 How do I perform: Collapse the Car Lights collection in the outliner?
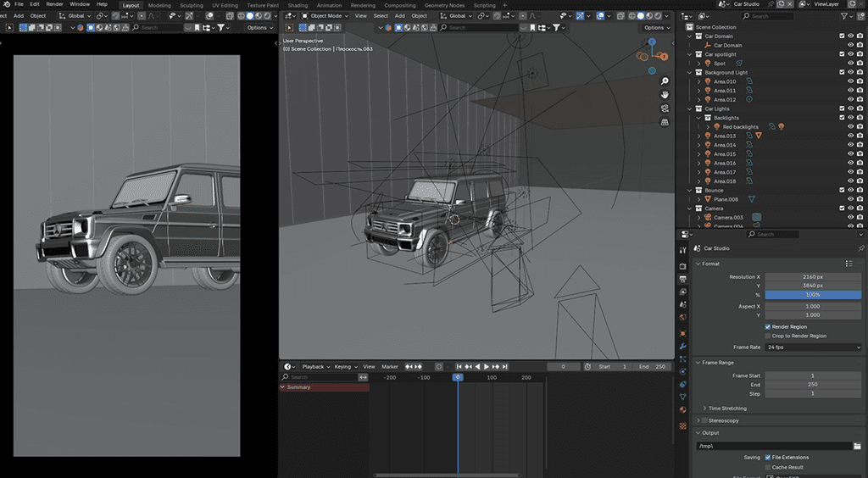[691, 109]
